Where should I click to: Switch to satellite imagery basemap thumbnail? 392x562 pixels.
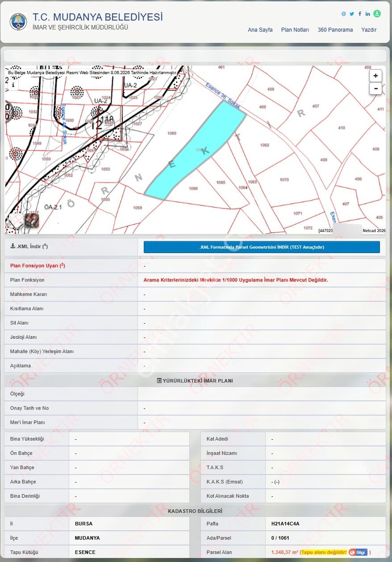point(31,220)
